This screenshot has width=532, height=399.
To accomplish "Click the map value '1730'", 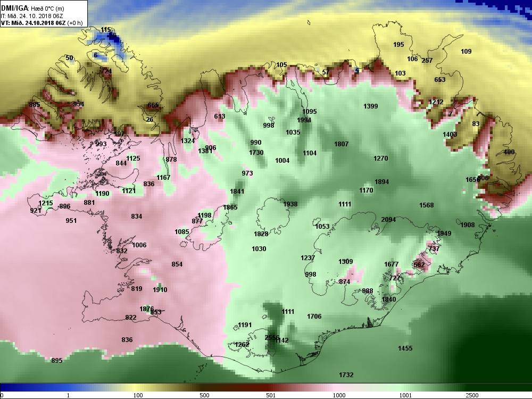I will (x=256, y=152).
